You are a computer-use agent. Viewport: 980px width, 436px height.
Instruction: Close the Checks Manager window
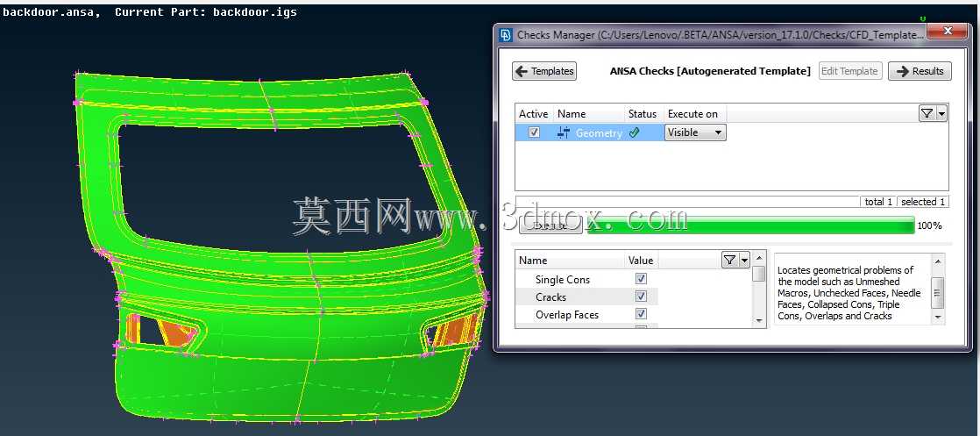pyautogui.click(x=948, y=31)
